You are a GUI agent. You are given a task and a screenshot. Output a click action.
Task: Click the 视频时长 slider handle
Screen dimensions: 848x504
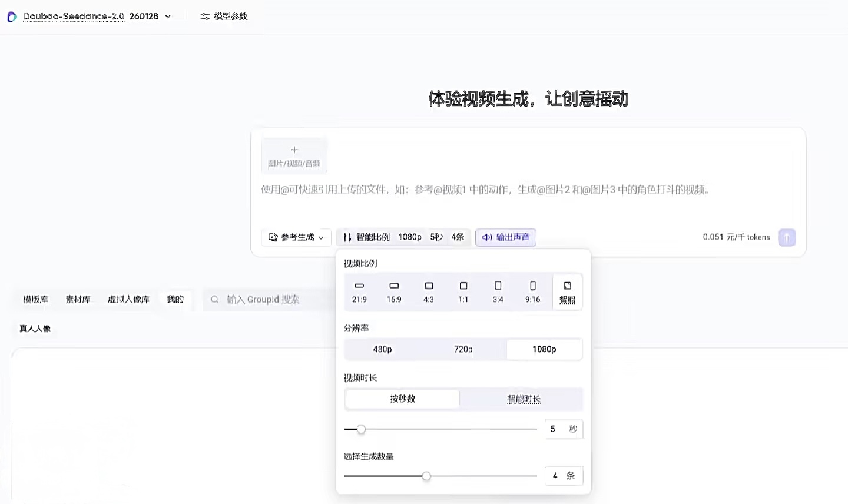click(361, 429)
